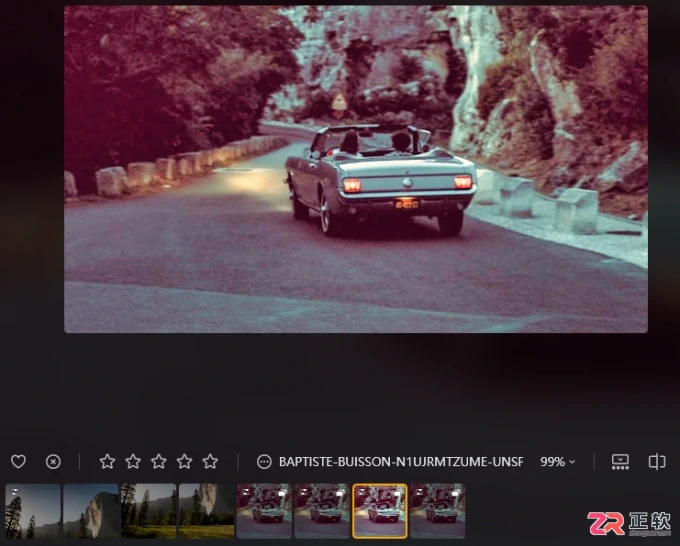The height and width of the screenshot is (546, 680).
Task: Reject the photo with the X icon
Action: (x=53, y=461)
